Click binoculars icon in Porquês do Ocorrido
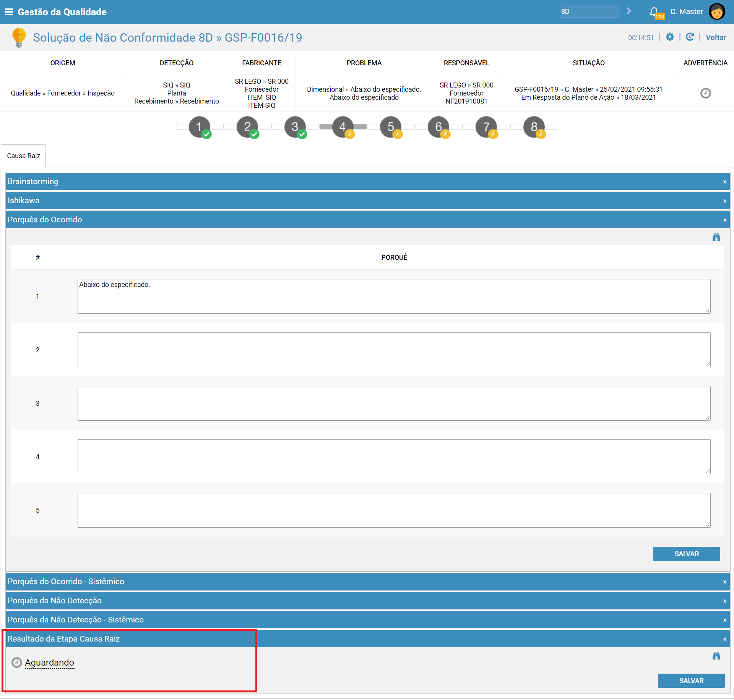This screenshot has width=734, height=700. tap(716, 237)
